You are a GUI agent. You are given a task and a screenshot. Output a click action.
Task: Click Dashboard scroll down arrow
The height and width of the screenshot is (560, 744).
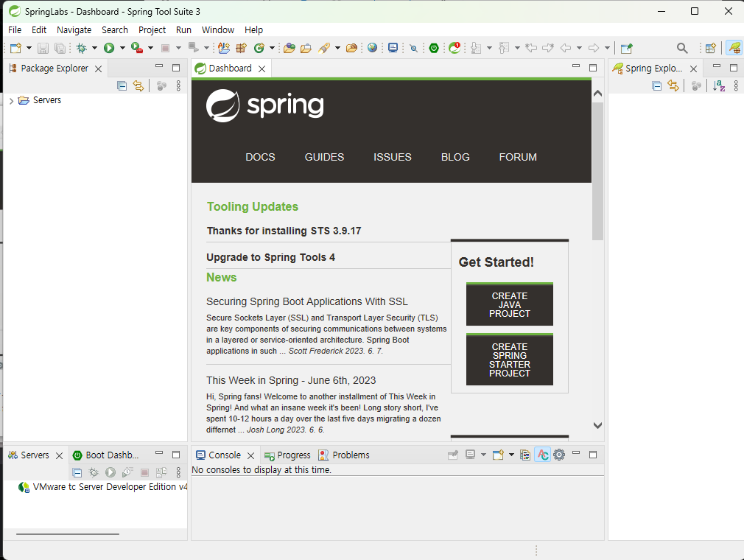click(598, 425)
